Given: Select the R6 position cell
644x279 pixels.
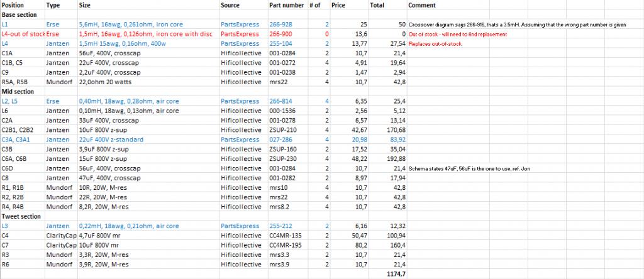Looking at the screenshot, I should click(23, 264).
